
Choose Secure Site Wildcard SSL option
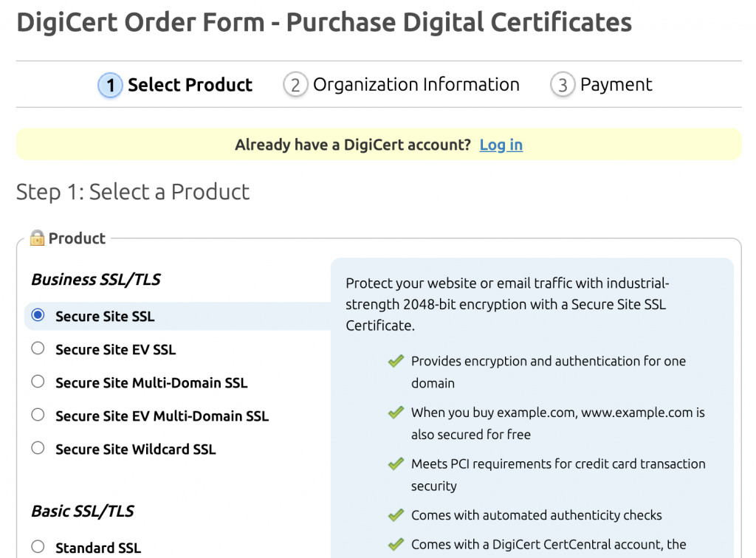[x=38, y=448]
